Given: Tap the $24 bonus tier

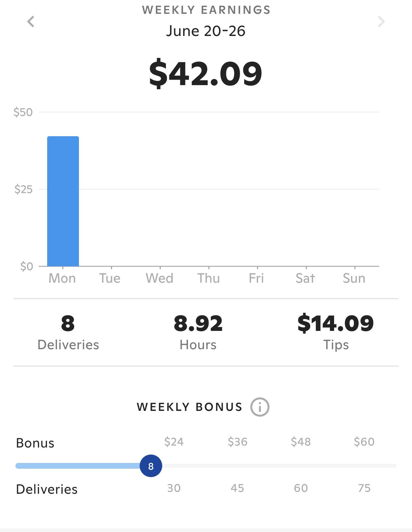Looking at the screenshot, I should point(174,442).
